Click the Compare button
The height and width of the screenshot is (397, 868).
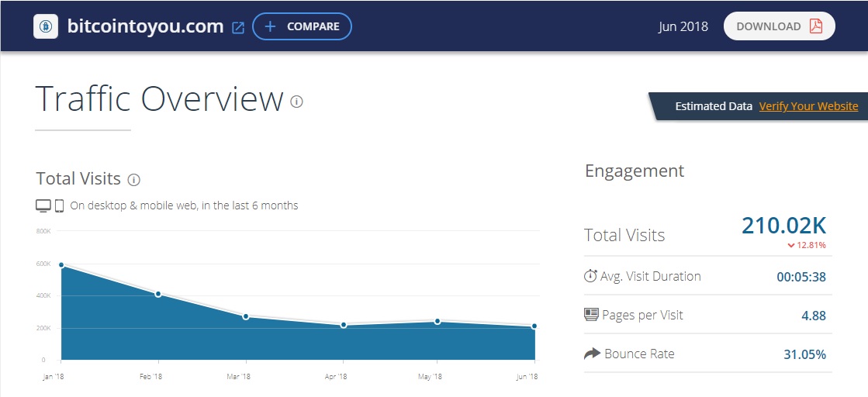pos(302,26)
